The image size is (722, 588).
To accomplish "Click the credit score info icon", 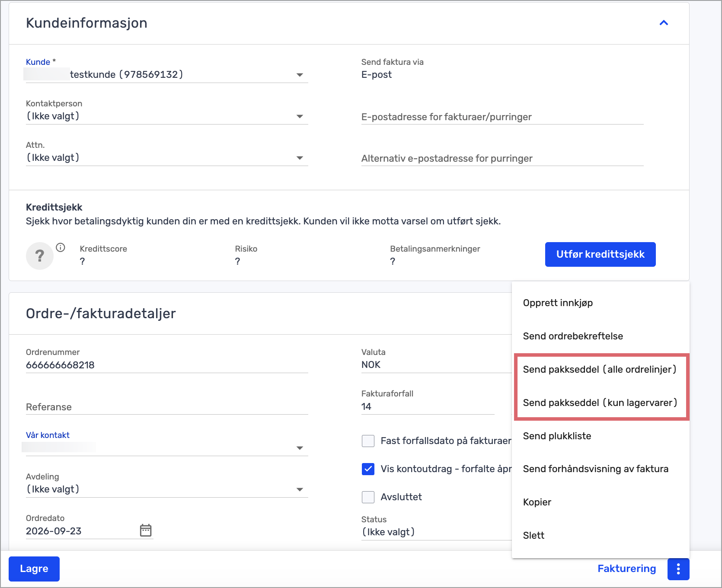I will 61,247.
